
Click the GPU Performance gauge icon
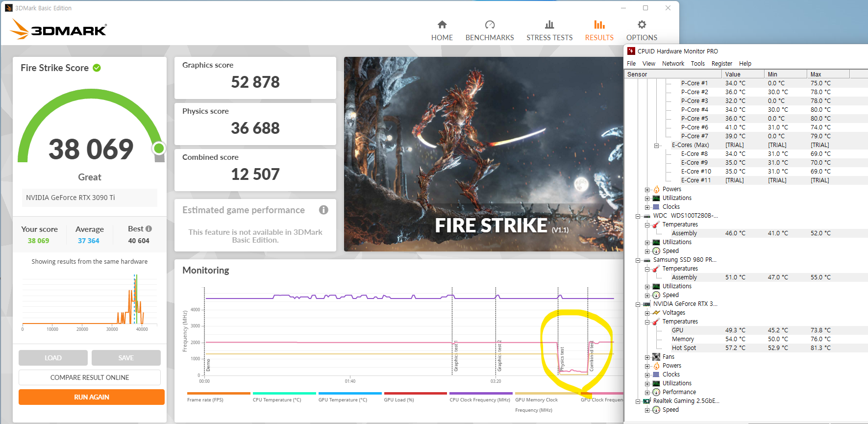656,392
